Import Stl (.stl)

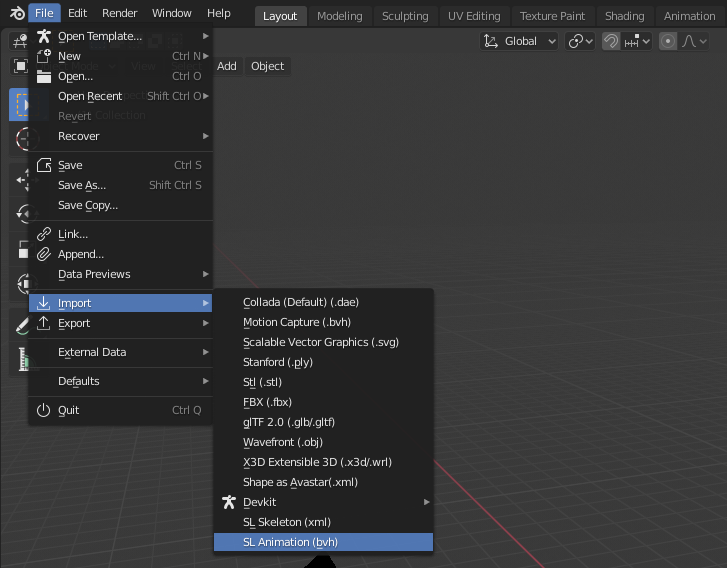pyautogui.click(x=323, y=382)
